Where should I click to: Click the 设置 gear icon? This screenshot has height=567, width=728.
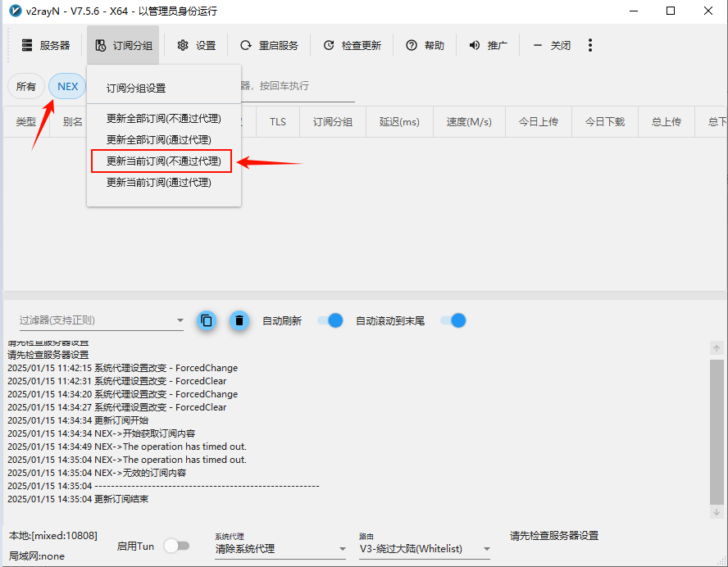(183, 45)
